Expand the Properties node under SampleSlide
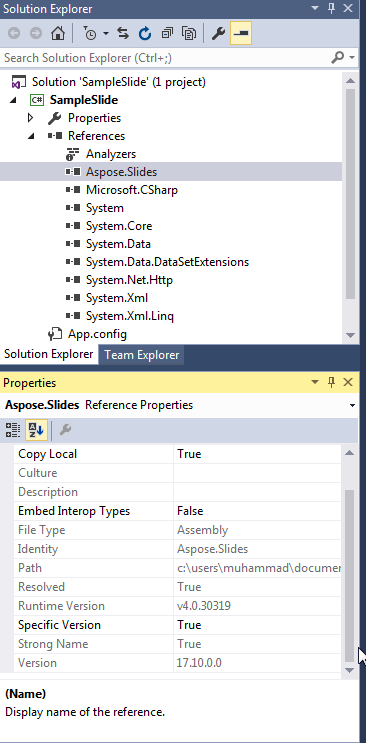366x743 pixels. click(31, 118)
